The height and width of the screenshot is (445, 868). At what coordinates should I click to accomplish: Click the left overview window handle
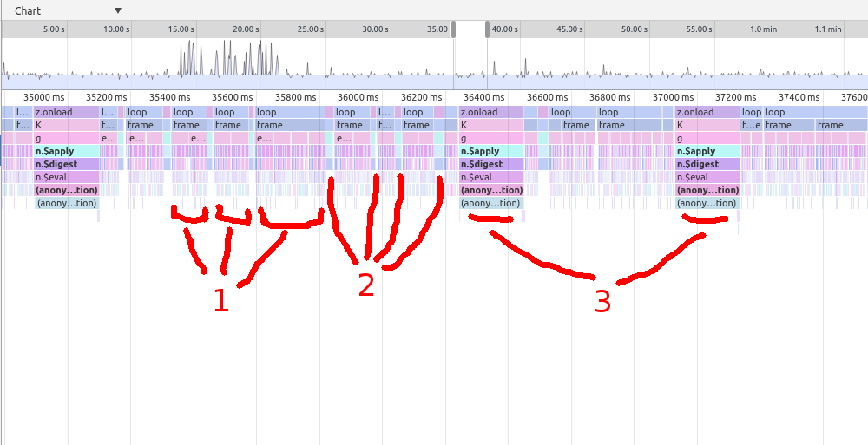[x=454, y=29]
